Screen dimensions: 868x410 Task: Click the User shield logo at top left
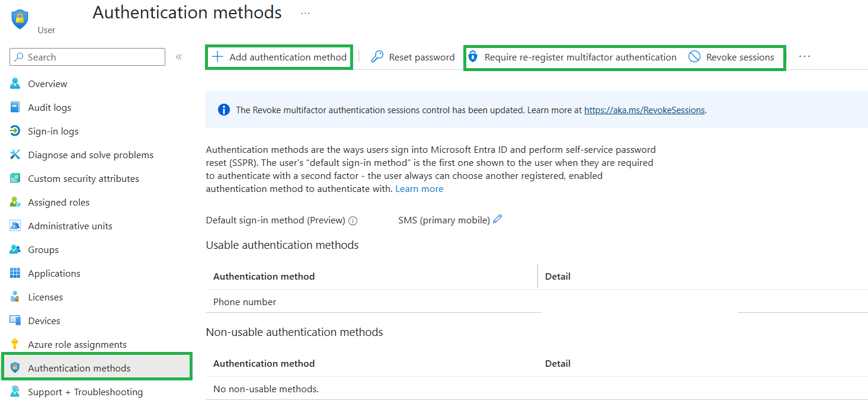click(x=21, y=19)
